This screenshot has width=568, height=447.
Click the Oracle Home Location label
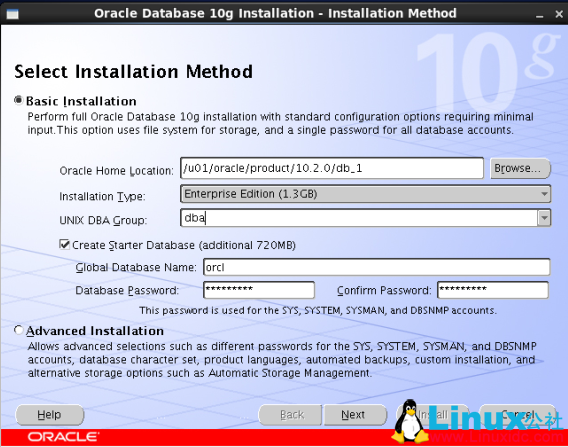[x=117, y=171]
